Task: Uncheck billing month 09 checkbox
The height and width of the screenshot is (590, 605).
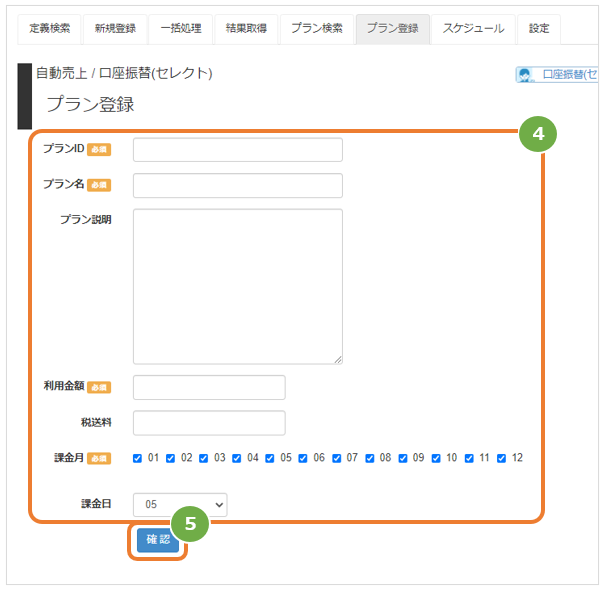Action: (403, 458)
